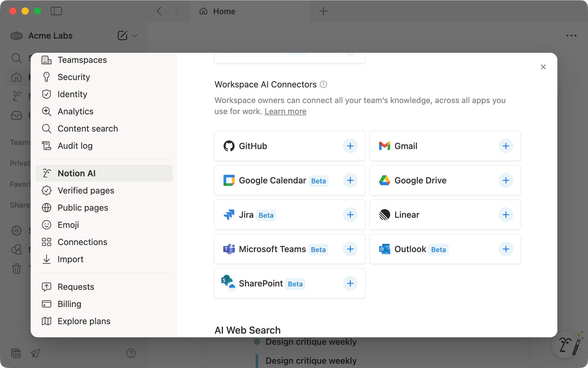Expand the workspace switcher chevron
Screen dimensions: 588x368
tap(135, 36)
